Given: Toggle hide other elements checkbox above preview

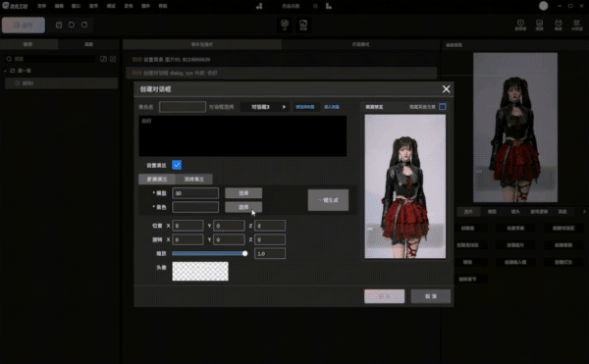Looking at the screenshot, I should [443, 107].
